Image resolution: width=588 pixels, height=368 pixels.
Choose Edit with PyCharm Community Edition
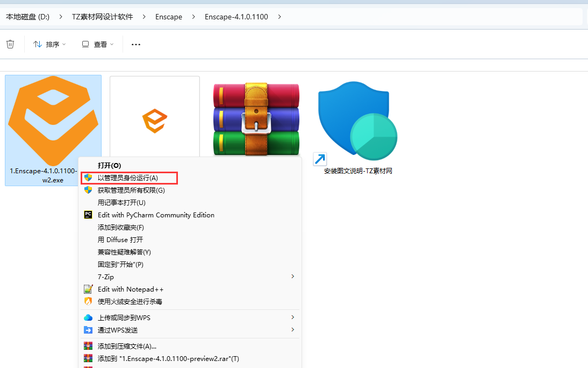[190, 215]
